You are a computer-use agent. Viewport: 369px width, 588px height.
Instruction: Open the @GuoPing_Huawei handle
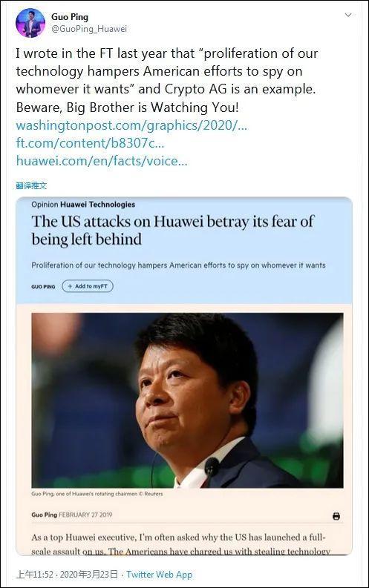pyautogui.click(x=89, y=29)
